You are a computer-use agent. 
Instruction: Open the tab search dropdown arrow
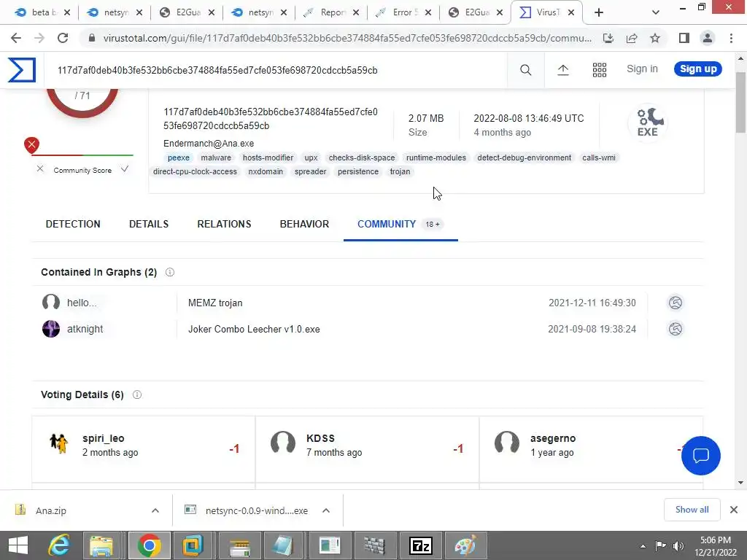(x=656, y=12)
